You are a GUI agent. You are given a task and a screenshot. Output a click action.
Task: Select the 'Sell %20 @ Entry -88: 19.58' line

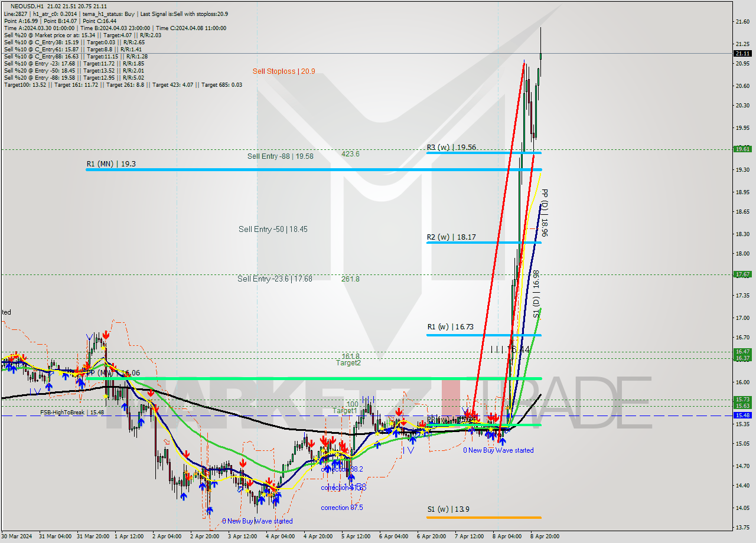pyautogui.click(x=74, y=77)
